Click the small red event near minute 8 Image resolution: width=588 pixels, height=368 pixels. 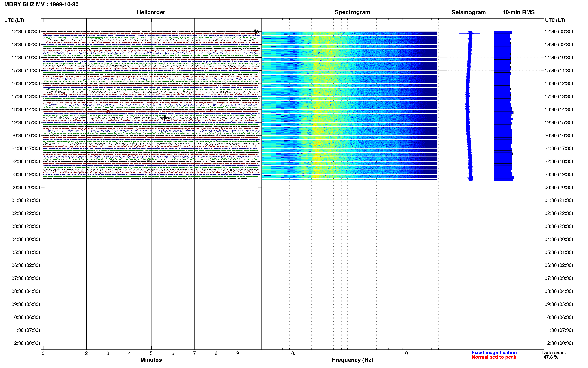coord(220,60)
